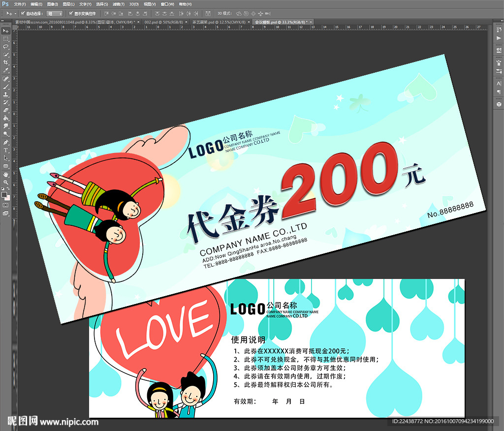Toggle the 自动选择 checkbox

point(23,13)
